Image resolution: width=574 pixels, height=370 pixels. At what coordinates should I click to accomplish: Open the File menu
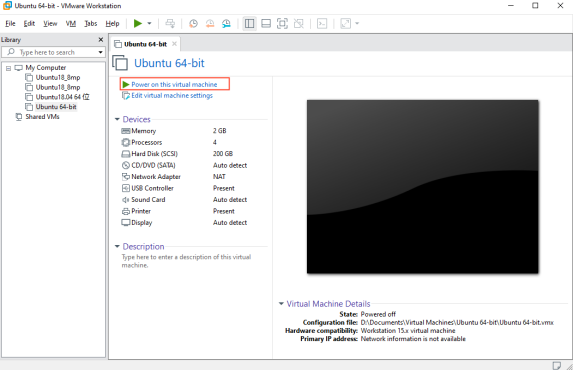click(x=10, y=24)
